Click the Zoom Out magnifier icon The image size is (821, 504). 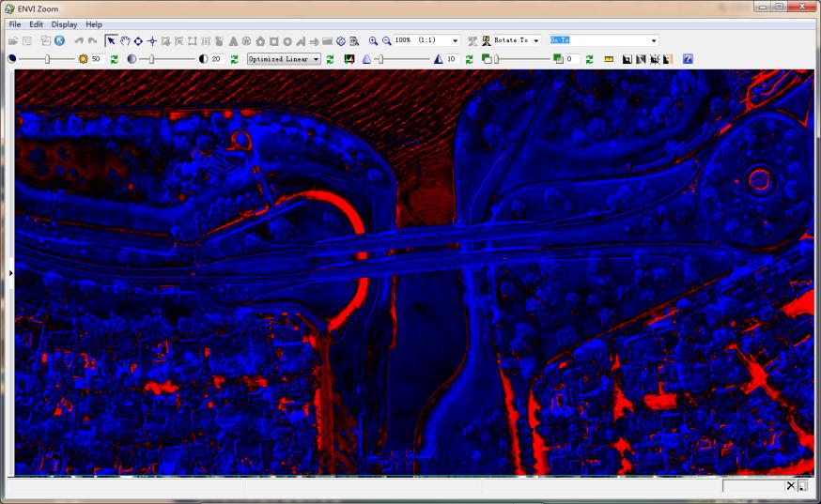click(386, 41)
